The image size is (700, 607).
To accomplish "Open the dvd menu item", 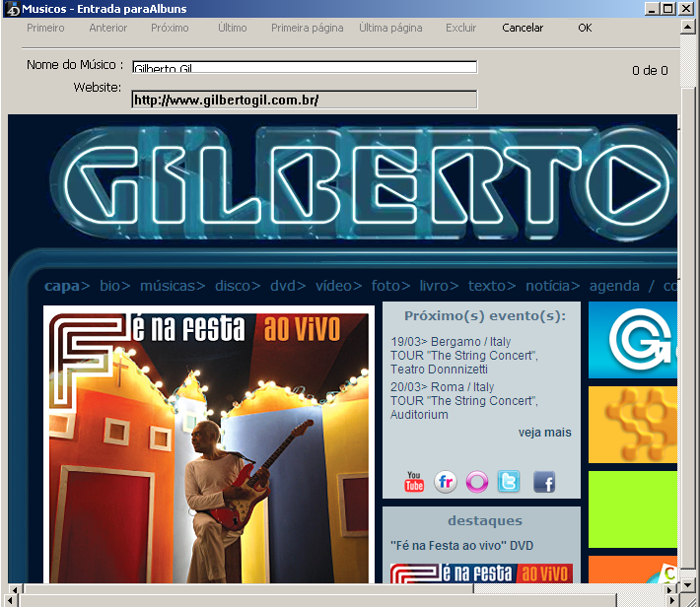I will point(288,286).
